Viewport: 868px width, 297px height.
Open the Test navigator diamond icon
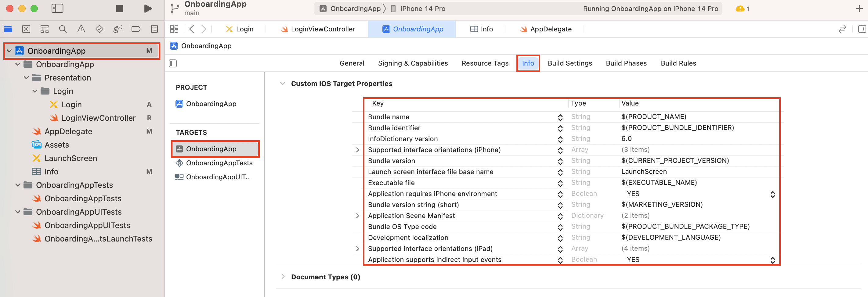click(x=99, y=29)
